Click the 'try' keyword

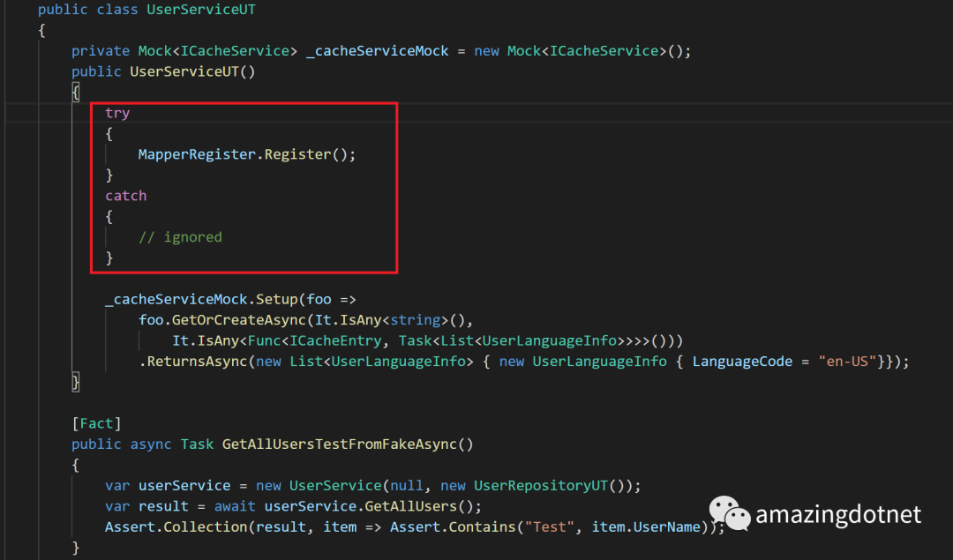coord(117,114)
